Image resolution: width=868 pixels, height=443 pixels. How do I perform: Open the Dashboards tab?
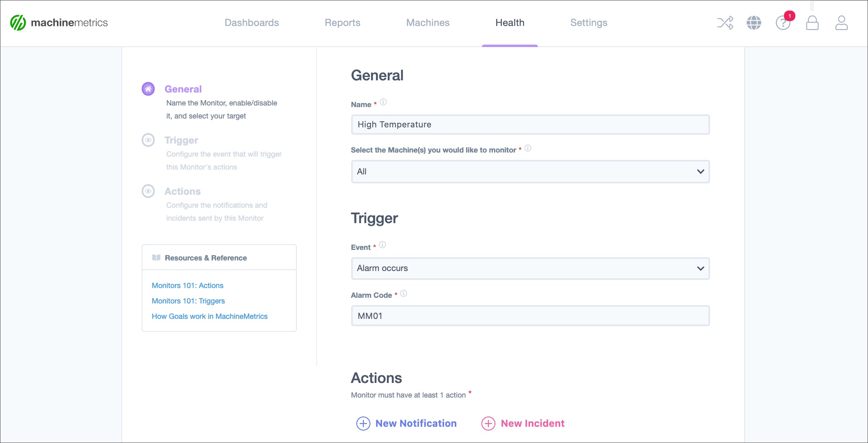coord(252,23)
